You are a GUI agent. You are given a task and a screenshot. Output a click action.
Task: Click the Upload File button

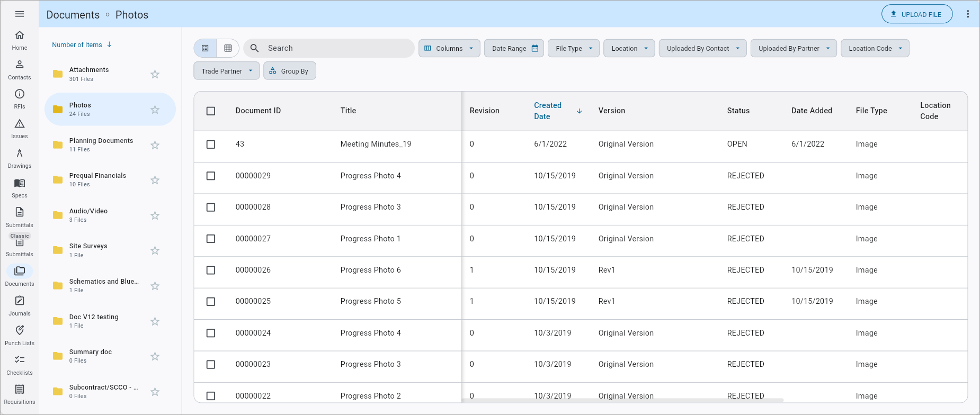(917, 14)
